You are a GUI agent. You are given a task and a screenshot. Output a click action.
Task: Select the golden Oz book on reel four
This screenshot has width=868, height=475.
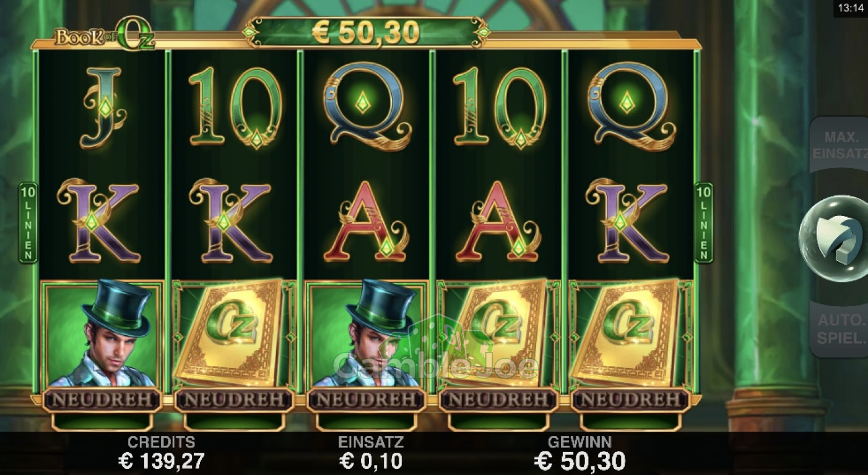click(x=498, y=334)
